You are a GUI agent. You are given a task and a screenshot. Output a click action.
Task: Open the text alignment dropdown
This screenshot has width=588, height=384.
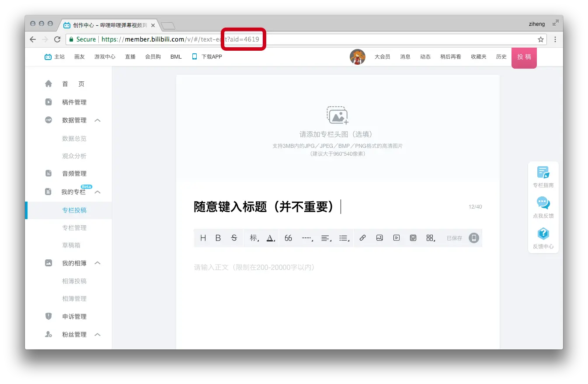coord(326,238)
